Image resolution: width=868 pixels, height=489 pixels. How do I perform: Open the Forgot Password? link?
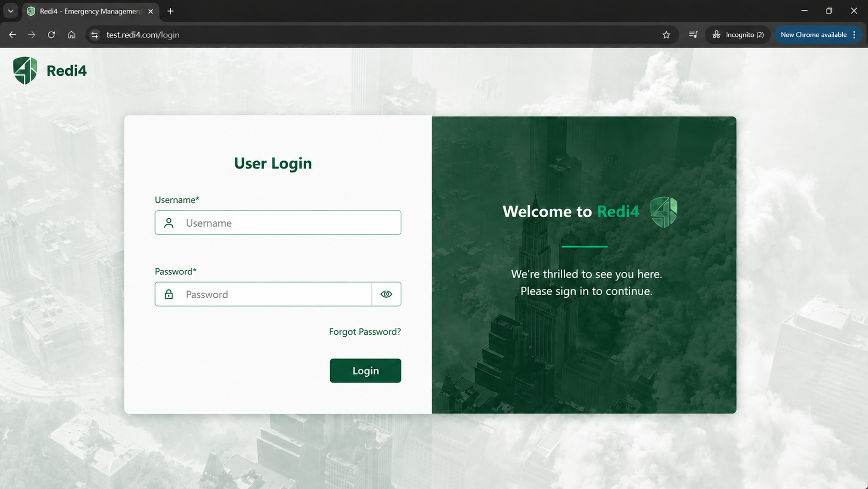[x=365, y=332]
